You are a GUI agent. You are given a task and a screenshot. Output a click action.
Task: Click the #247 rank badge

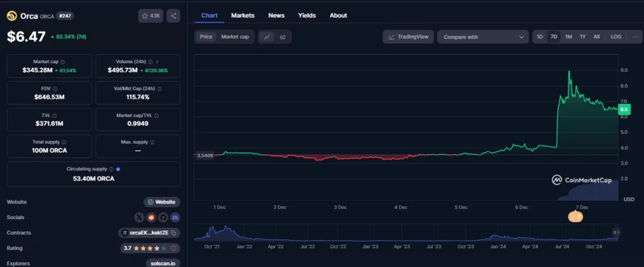65,16
